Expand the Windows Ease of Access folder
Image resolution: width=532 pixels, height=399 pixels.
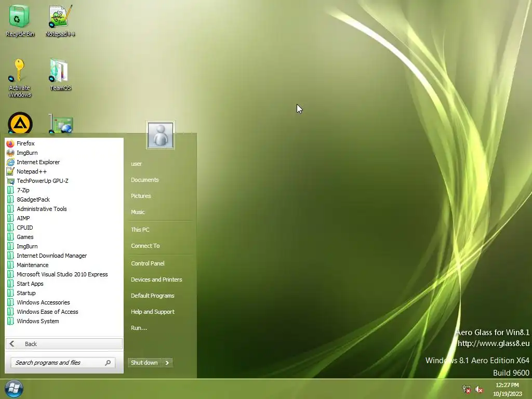tap(64, 312)
